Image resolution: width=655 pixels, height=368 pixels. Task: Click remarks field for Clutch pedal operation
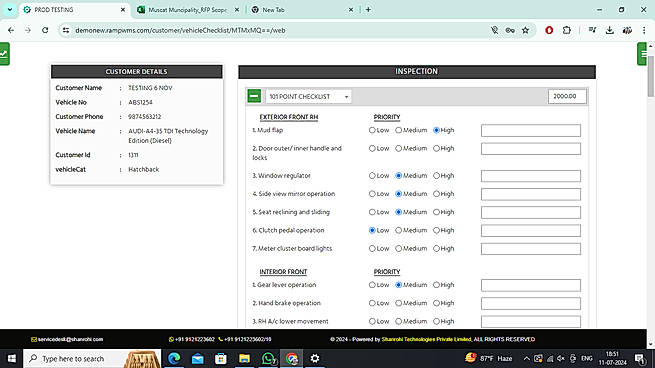pos(531,231)
